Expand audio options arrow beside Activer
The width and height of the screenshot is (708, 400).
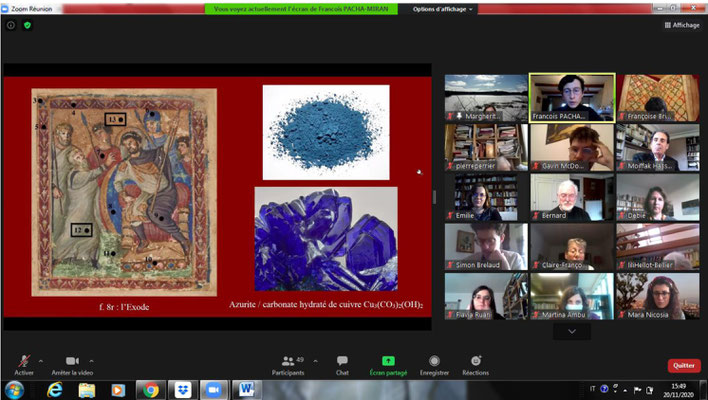click(x=41, y=361)
